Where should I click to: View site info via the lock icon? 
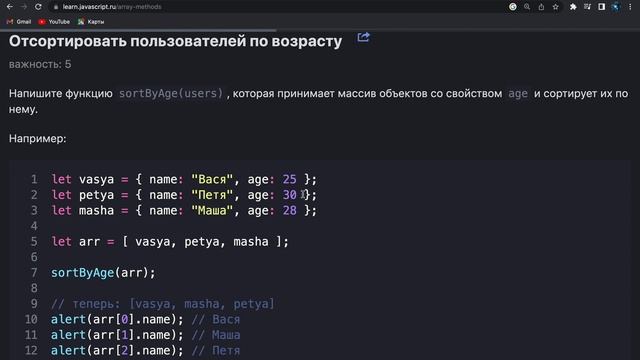click(56, 7)
